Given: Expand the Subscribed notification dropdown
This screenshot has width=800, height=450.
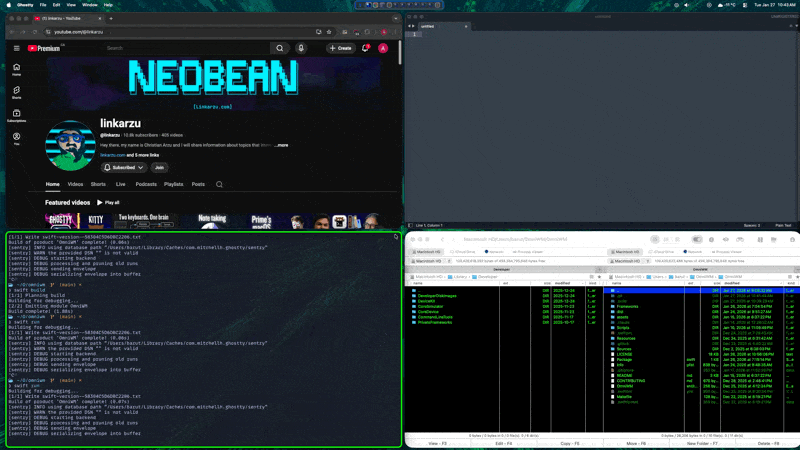Looking at the screenshot, I should [123, 167].
